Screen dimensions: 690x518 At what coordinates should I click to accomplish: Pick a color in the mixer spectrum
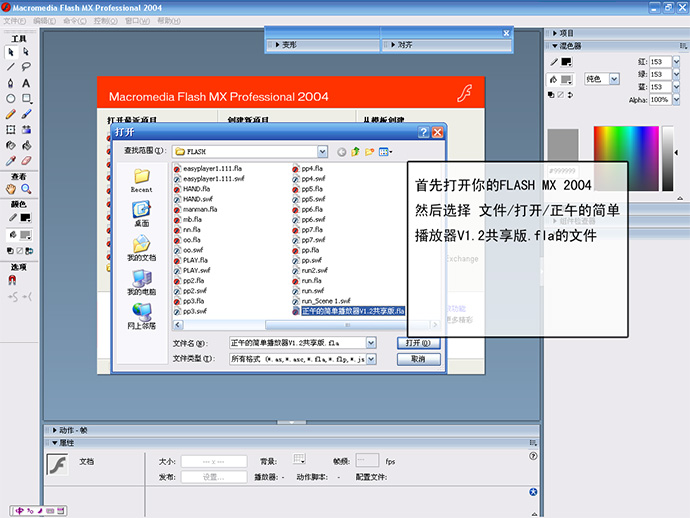[x=626, y=158]
